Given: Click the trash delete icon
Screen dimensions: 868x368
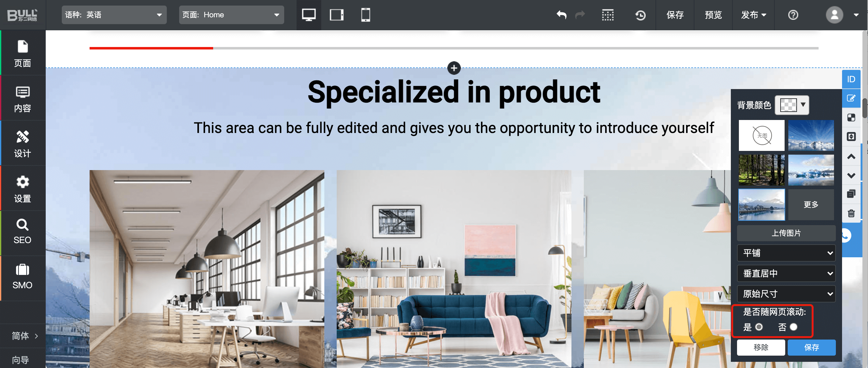Looking at the screenshot, I should click(851, 213).
